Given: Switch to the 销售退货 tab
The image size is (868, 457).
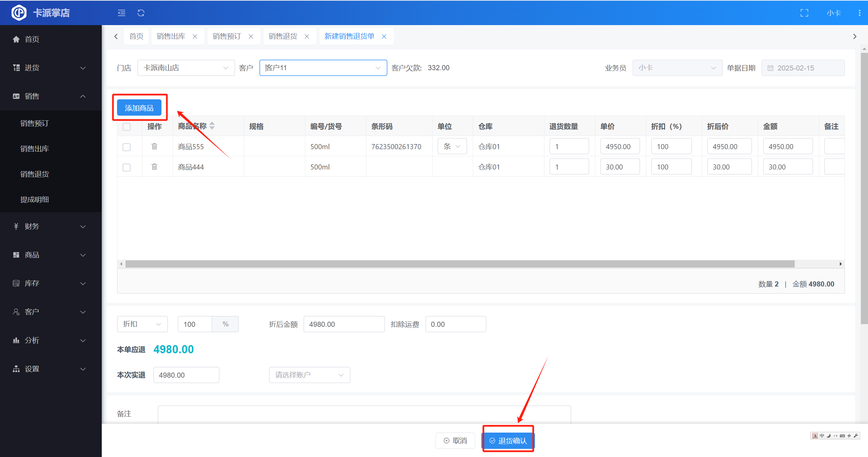Looking at the screenshot, I should [283, 36].
